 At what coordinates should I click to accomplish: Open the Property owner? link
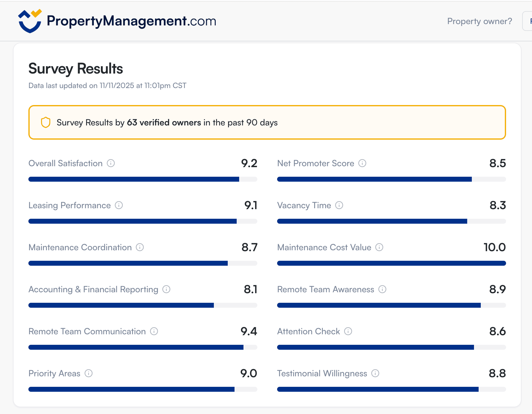[479, 21]
